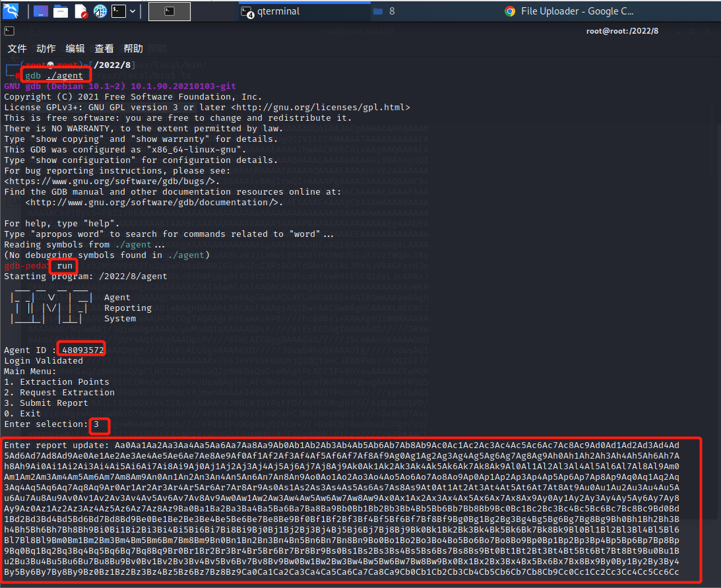Launch the terminal emulator panel icon
Viewport: 721px width, 588px height.
(119, 11)
